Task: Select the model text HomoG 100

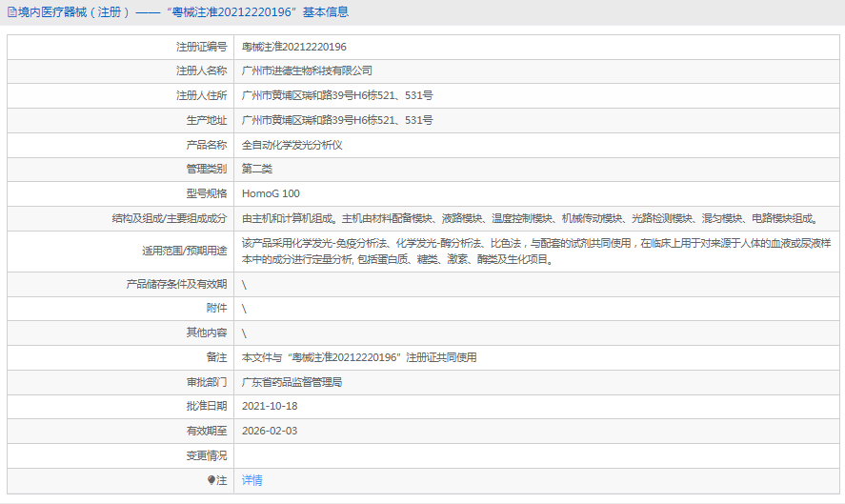Action: click(x=271, y=193)
